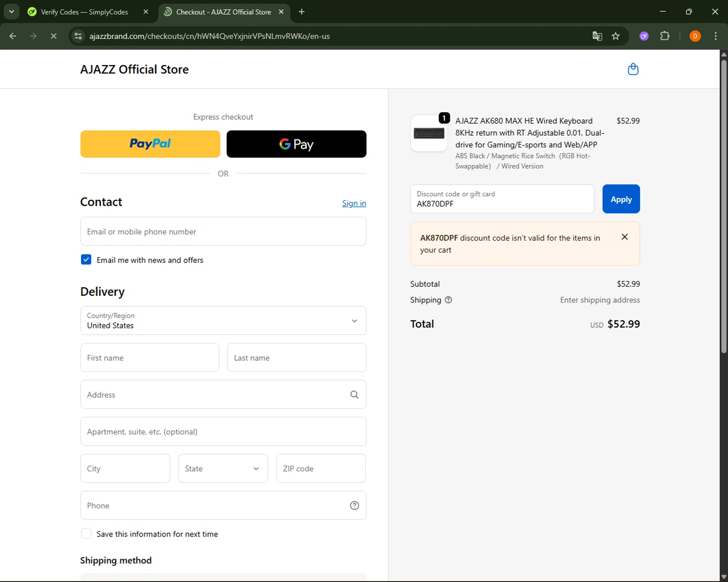The image size is (728, 582).
Task: Click the Enter shipping address text
Action: tap(600, 300)
